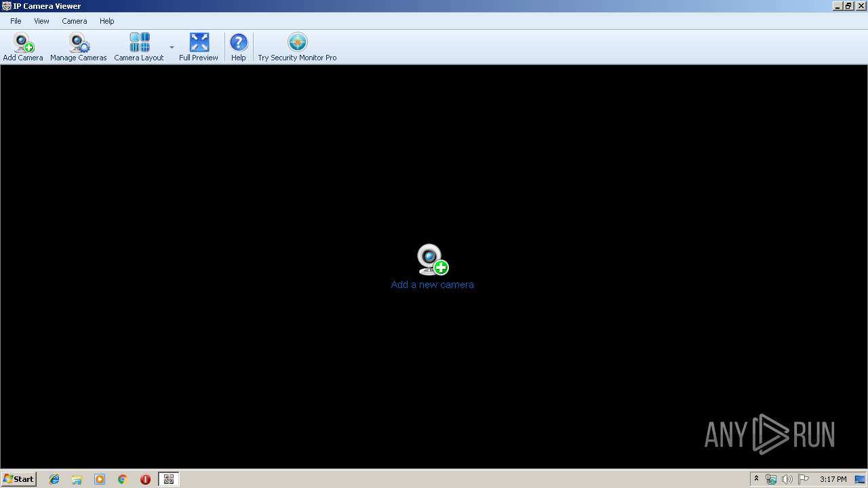The image size is (868, 488).
Task: Click the Show Desktop tray button
Action: tap(861, 479)
